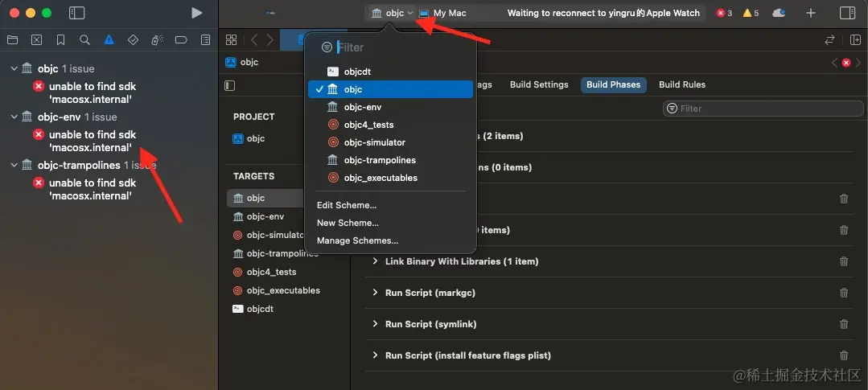Switch to the Build Rules tab
Viewport: 868px width, 390px height.
[682, 84]
